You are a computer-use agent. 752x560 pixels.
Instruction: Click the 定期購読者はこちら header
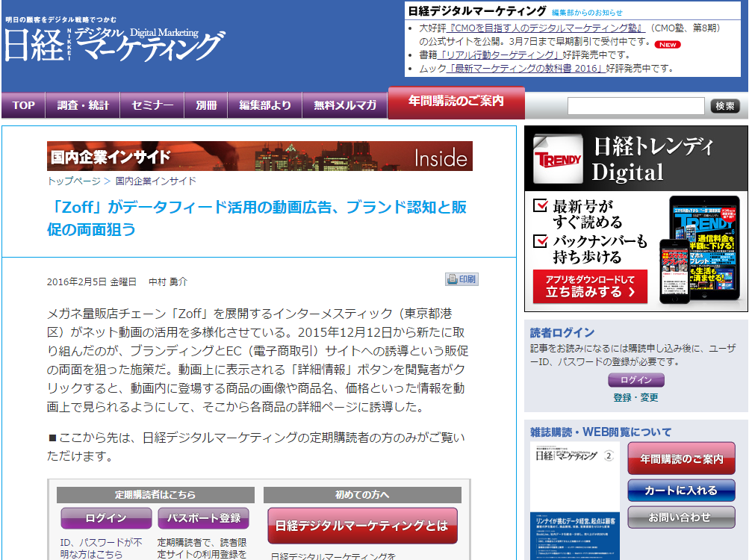coord(155,495)
